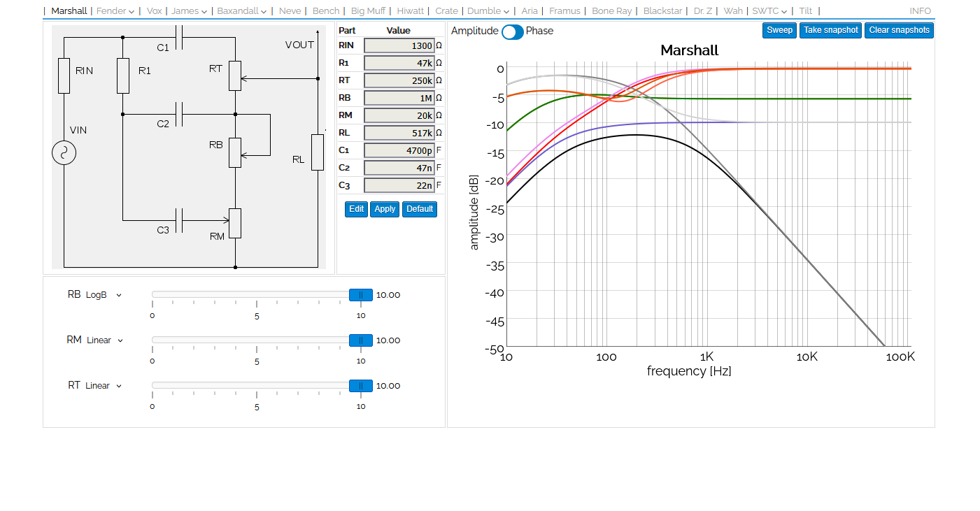The image size is (980, 511).
Task: Take a snapshot of the plot
Action: pos(830,30)
